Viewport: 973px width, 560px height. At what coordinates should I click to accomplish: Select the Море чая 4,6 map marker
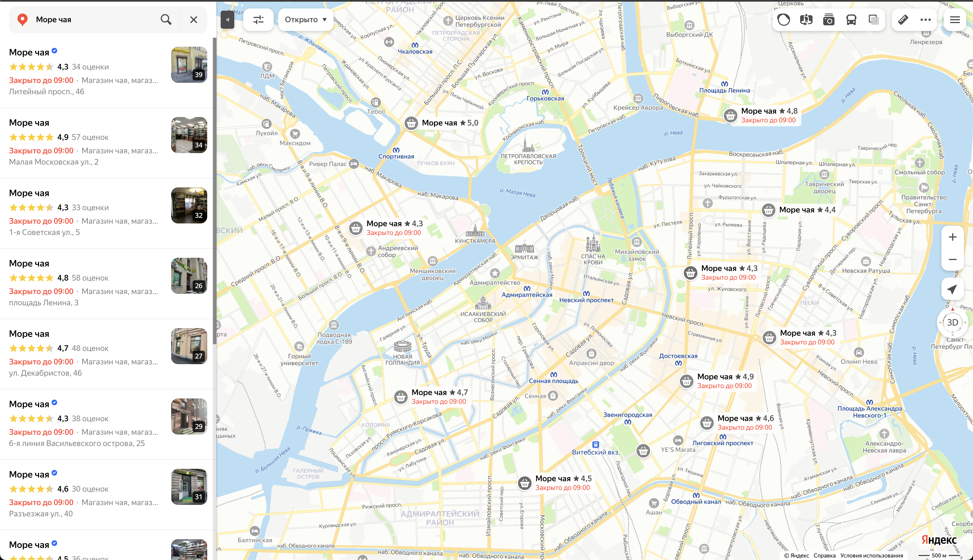[707, 423]
